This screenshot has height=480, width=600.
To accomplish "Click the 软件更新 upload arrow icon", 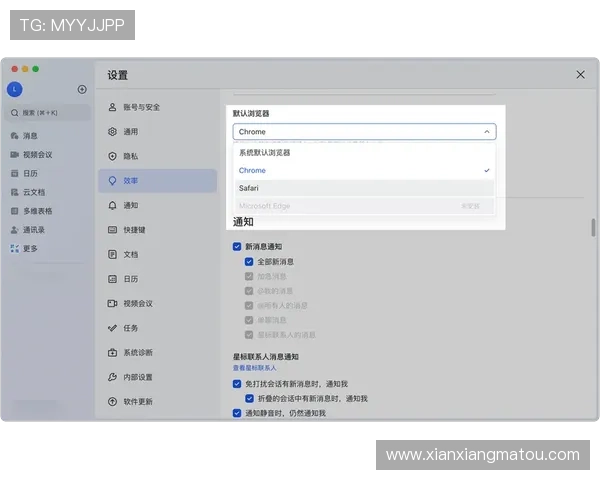I will tap(112, 402).
